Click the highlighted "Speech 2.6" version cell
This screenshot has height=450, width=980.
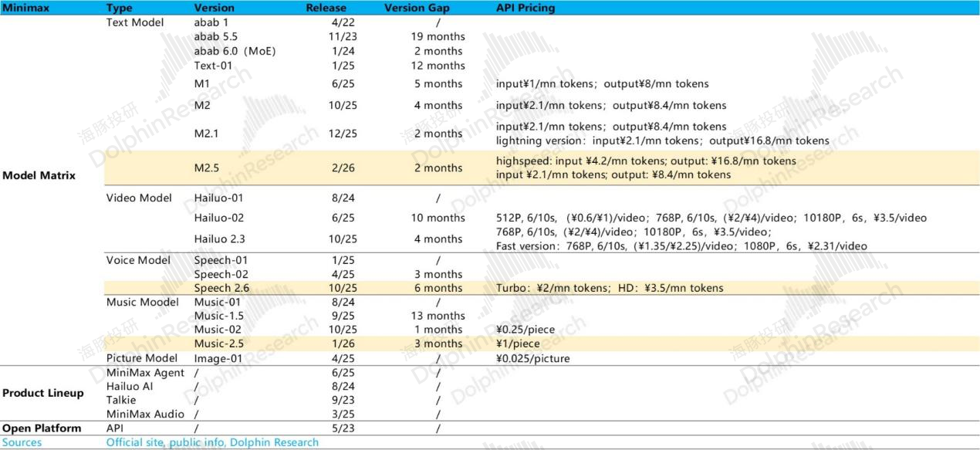pyautogui.click(x=222, y=288)
